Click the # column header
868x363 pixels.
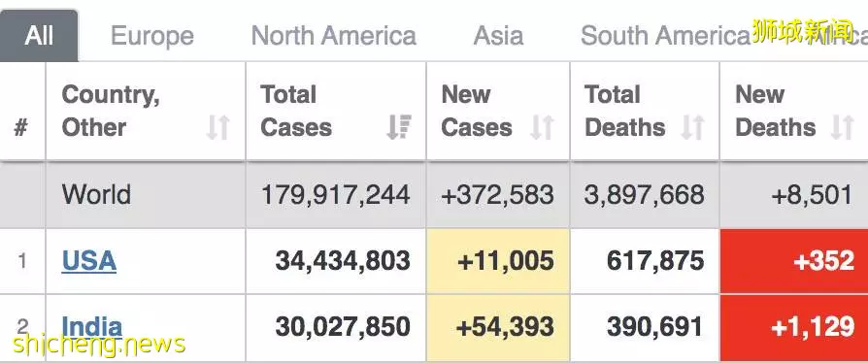point(21,128)
